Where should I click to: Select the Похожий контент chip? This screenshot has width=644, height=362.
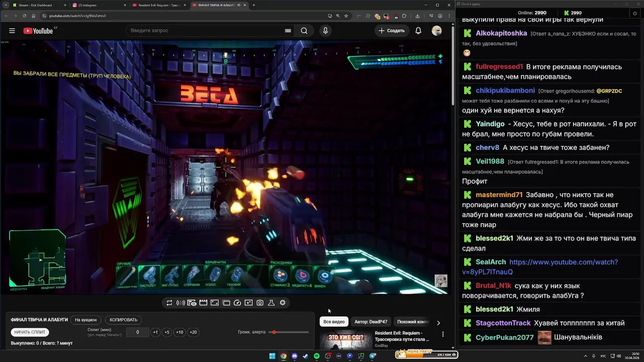pos(413,322)
